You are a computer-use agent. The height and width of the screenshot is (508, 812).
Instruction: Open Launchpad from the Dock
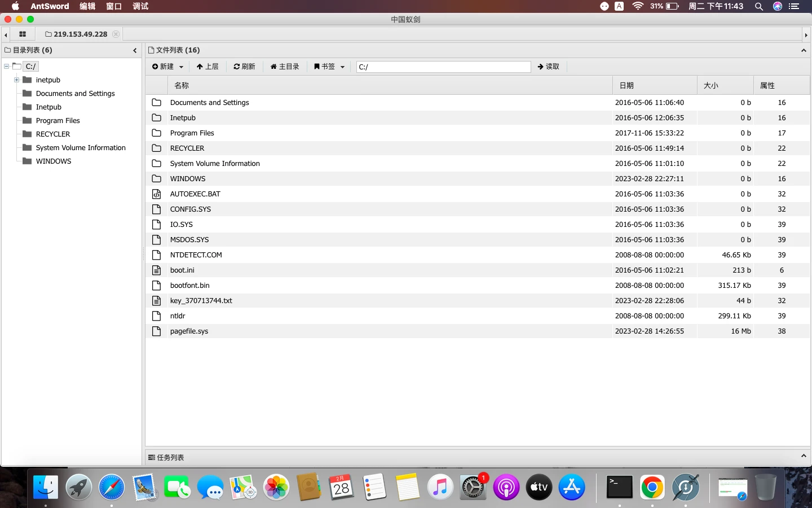(78, 487)
